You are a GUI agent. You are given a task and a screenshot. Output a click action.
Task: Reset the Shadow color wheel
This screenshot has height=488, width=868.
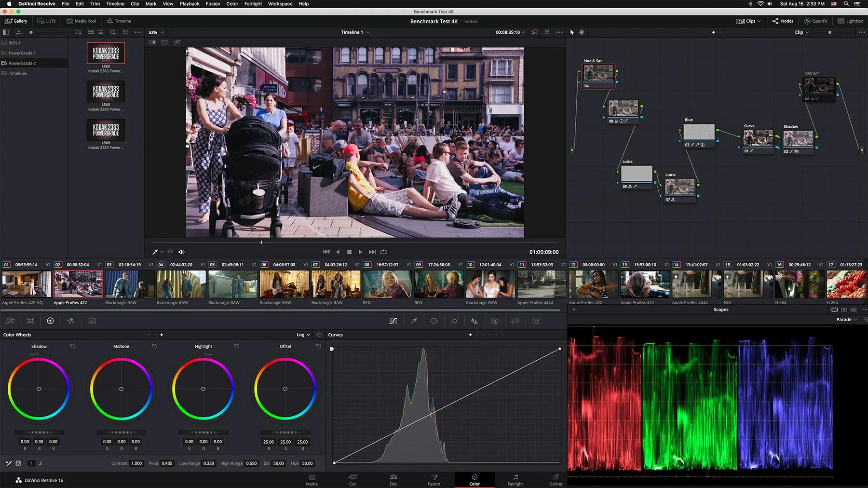(72, 346)
